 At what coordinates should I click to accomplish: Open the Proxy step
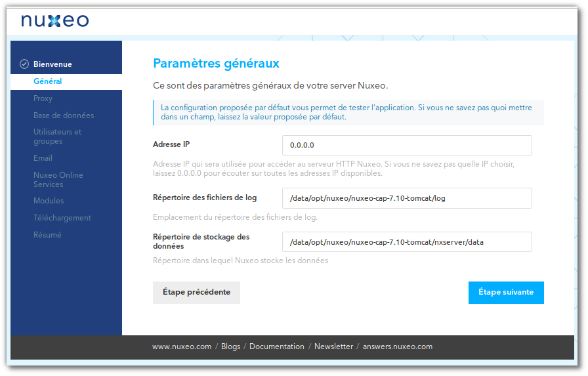(x=43, y=98)
